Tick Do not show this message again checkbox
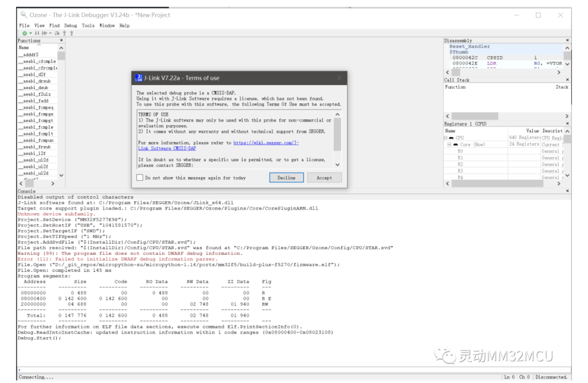This screenshot has width=588, height=383. 140,178
